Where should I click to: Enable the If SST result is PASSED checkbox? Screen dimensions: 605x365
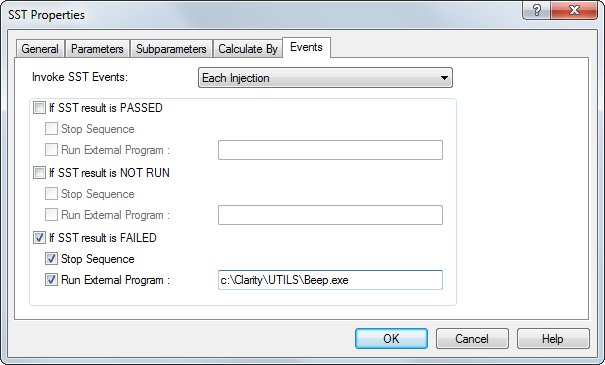39,108
